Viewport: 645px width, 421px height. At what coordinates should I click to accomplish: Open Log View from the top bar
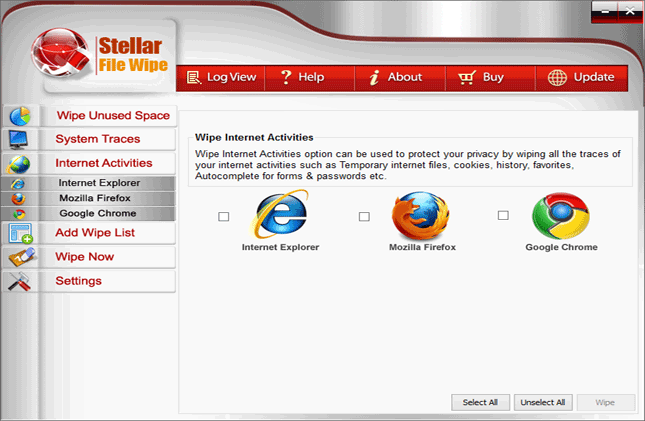pos(221,77)
